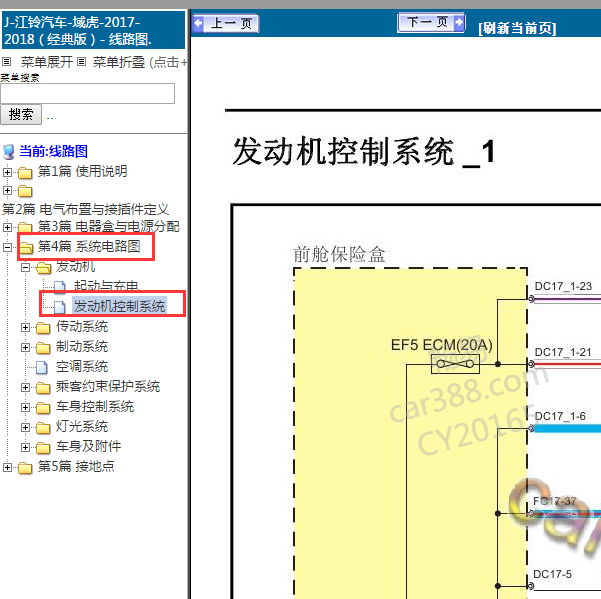Click the 第4篇 系统电路图 folder icon

click(26, 248)
